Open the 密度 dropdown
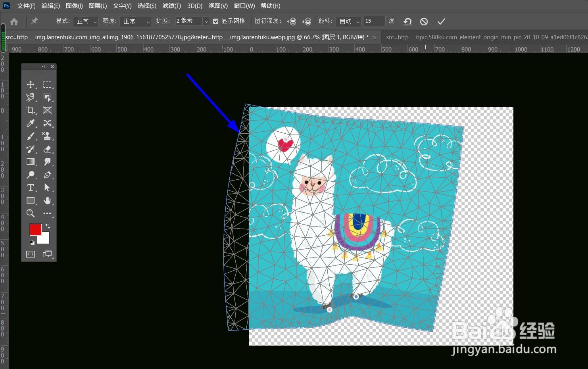The image size is (588, 369). [136, 21]
